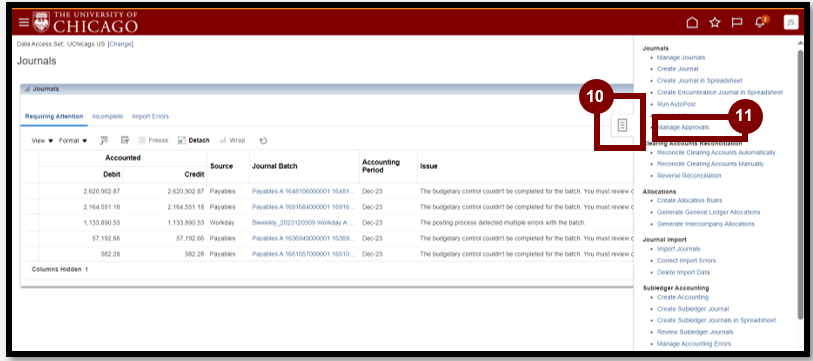Open the Favorites star icon
Screen dimensions: 813x361
pyautogui.click(x=715, y=22)
